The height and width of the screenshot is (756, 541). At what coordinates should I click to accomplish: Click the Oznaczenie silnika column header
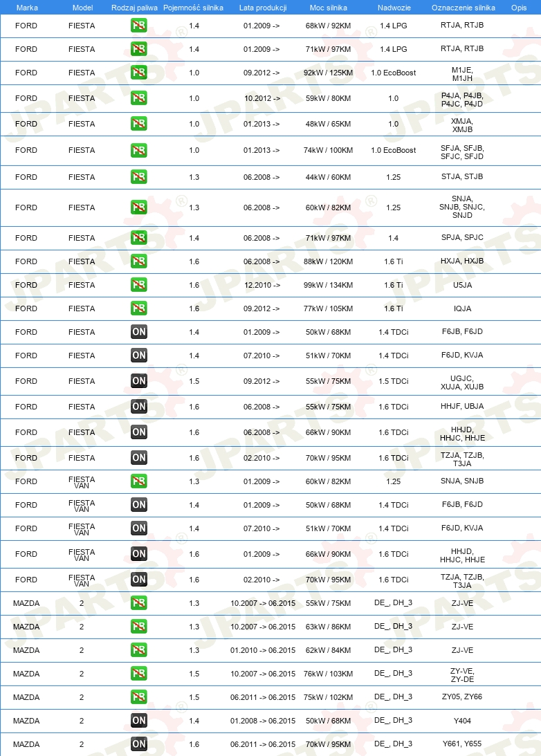click(464, 8)
